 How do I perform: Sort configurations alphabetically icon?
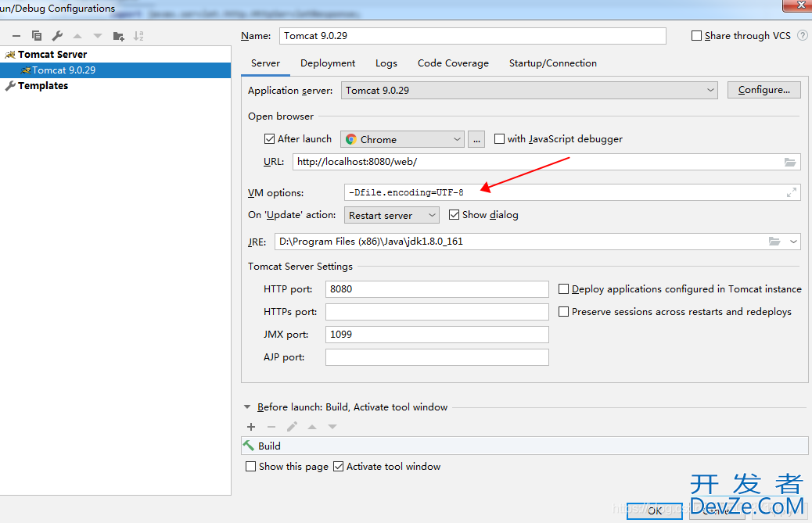[138, 36]
